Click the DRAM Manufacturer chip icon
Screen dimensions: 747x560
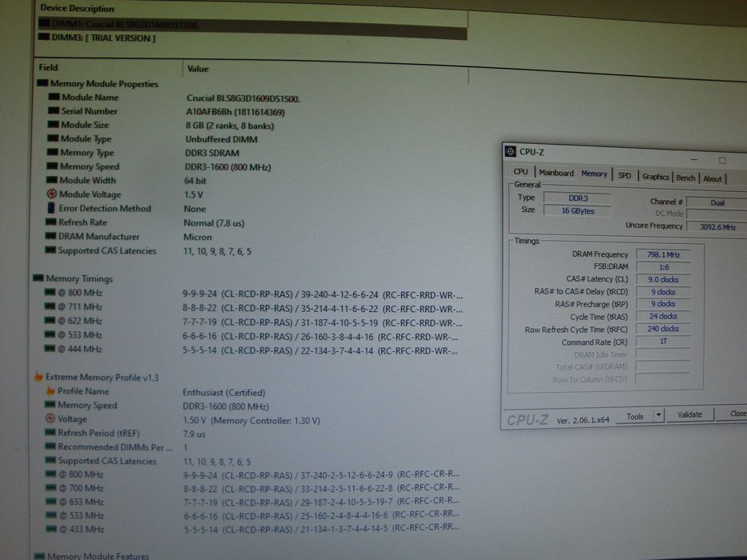pos(50,236)
